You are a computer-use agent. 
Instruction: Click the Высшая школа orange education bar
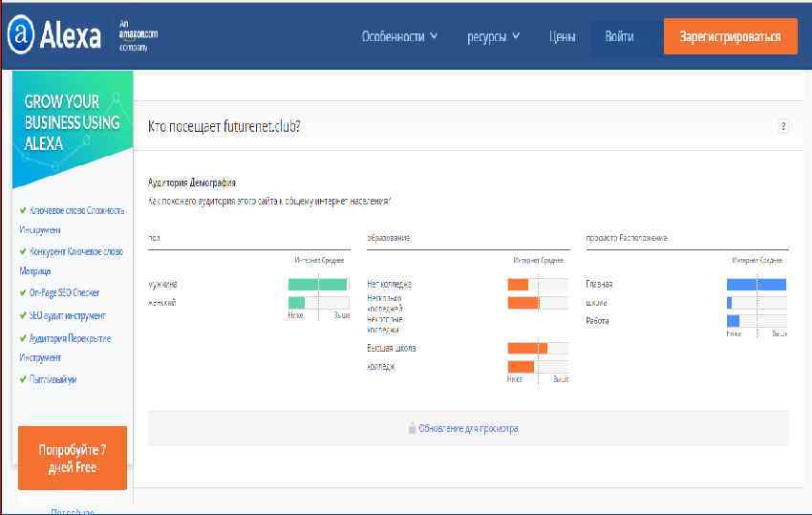click(527, 348)
